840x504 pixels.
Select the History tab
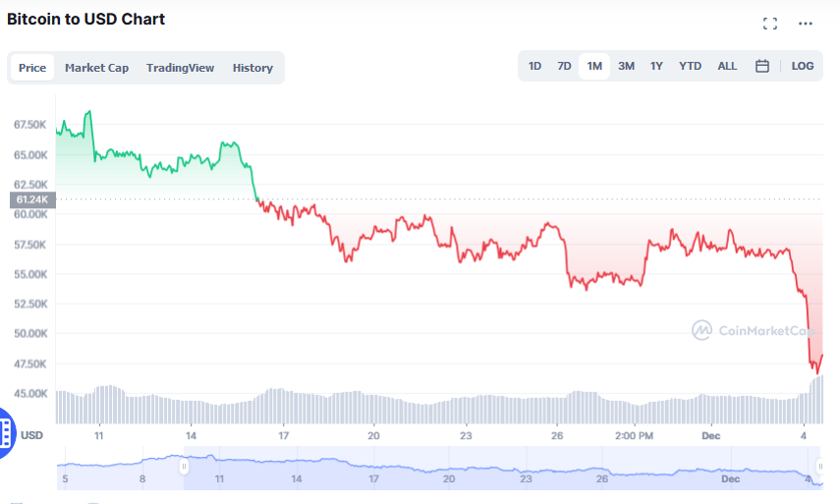point(252,68)
